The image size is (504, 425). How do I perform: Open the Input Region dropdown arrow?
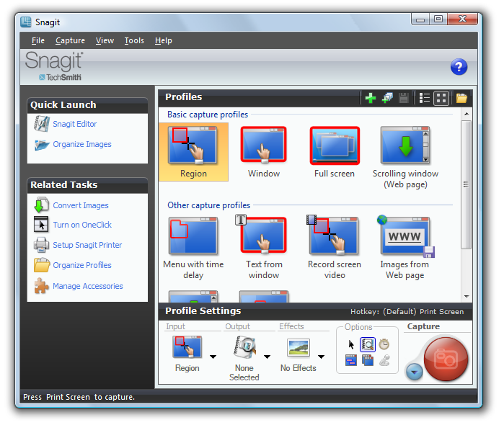click(213, 356)
